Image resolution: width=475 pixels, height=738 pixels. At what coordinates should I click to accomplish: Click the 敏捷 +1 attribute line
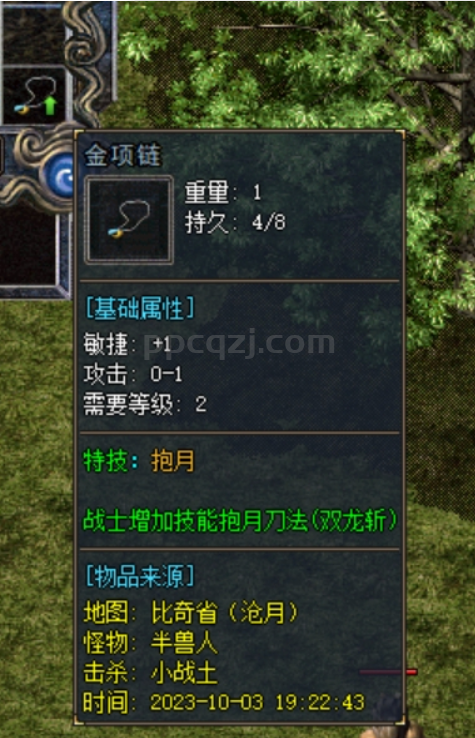coord(128,344)
